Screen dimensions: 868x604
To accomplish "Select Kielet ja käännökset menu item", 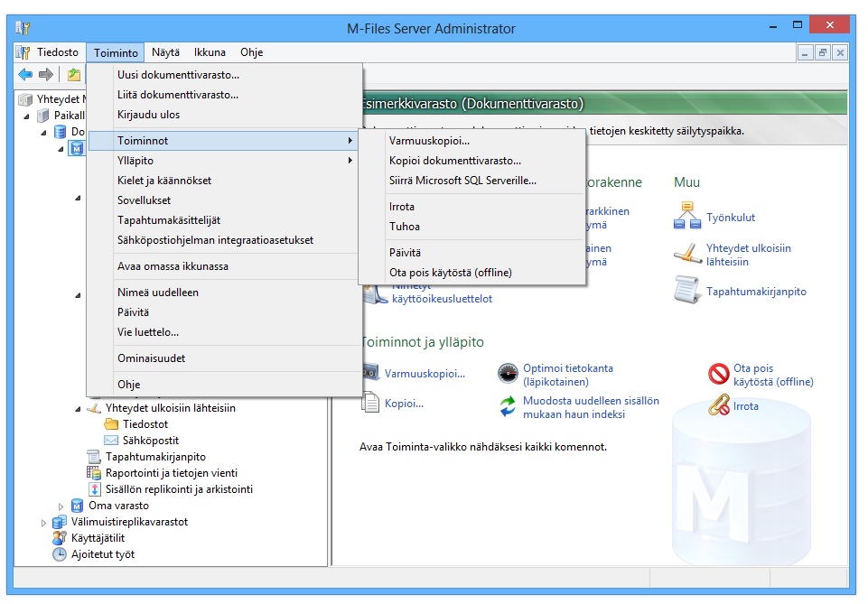I will 224,181.
